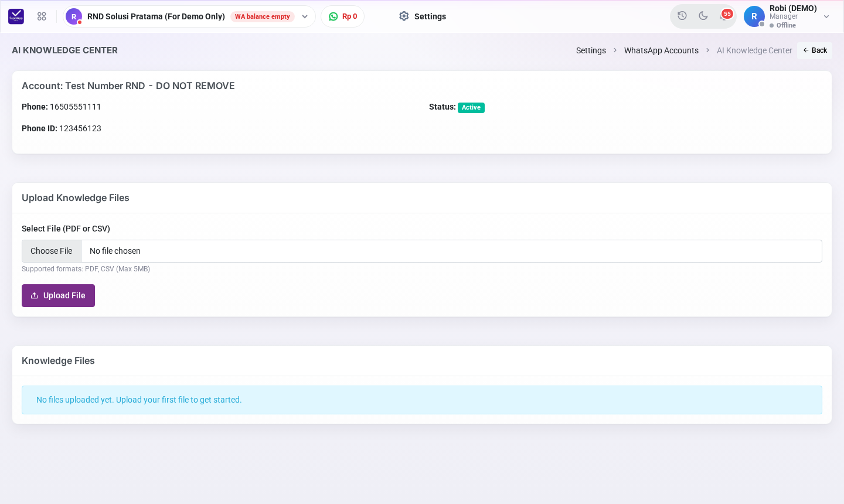Viewport: 844px width, 504px height.
Task: Click the Back button
Action: [815, 50]
